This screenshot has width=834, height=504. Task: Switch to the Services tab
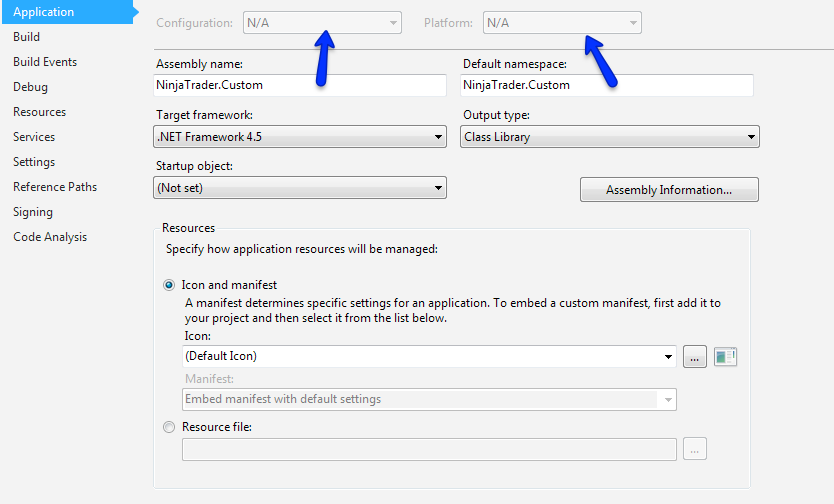click(x=34, y=137)
